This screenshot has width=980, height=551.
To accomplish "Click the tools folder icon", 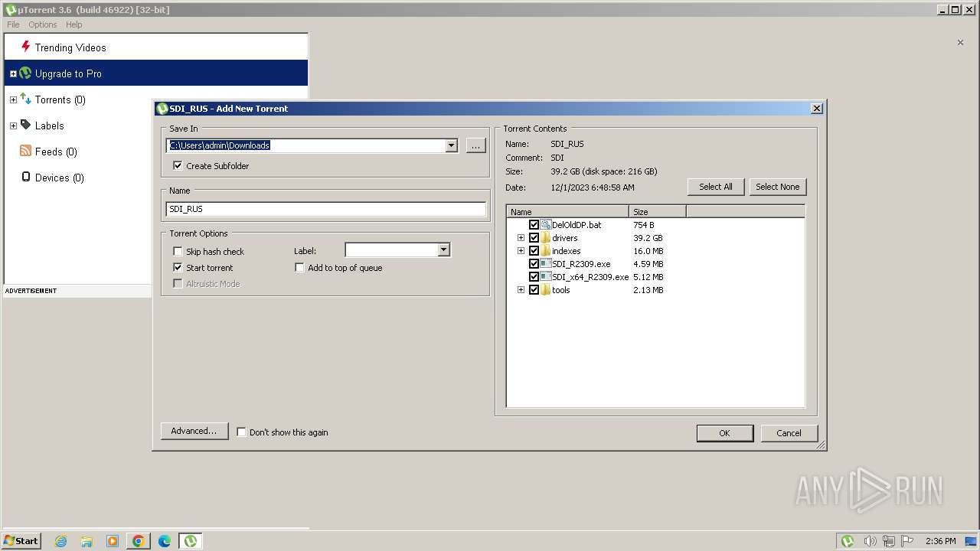I will pos(546,290).
